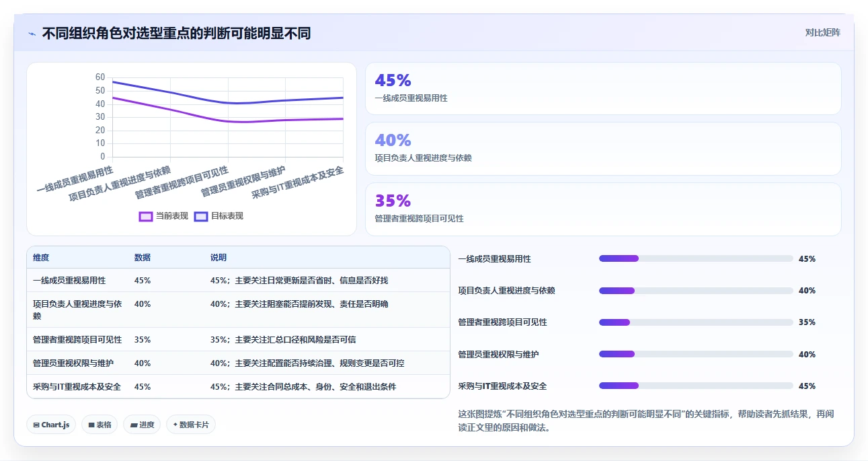Select table cell 管理者重视跨项目可见性

[x=77, y=340]
